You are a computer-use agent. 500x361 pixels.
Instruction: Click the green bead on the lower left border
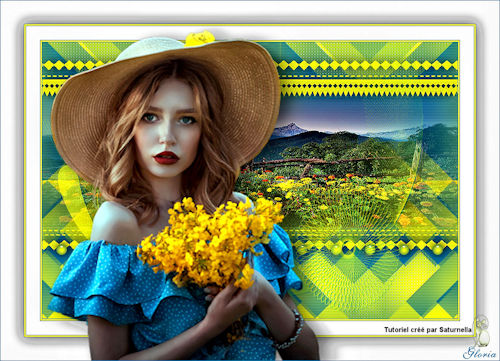click(x=62, y=249)
